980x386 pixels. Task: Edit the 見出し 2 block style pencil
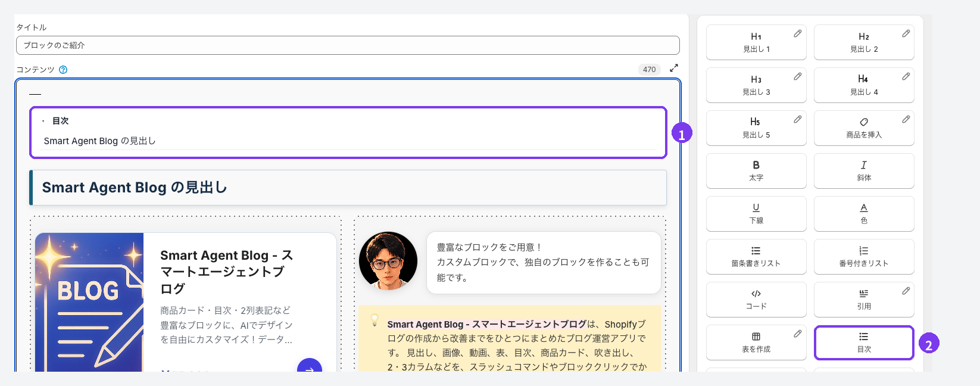pyautogui.click(x=906, y=34)
